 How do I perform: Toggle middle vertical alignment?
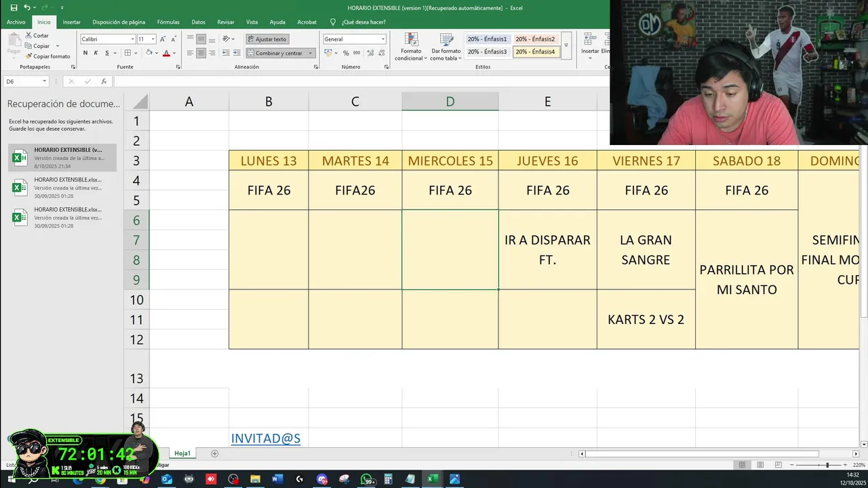click(x=201, y=39)
